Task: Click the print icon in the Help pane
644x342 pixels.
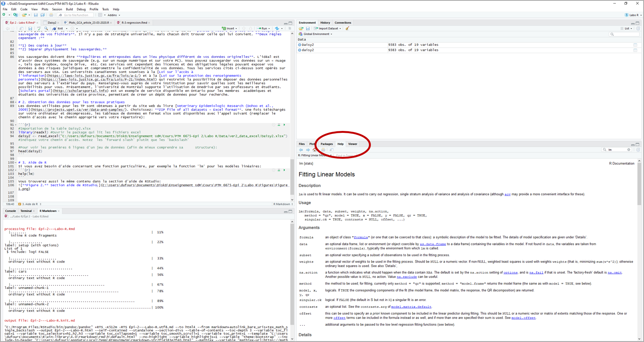Action: (x=323, y=150)
